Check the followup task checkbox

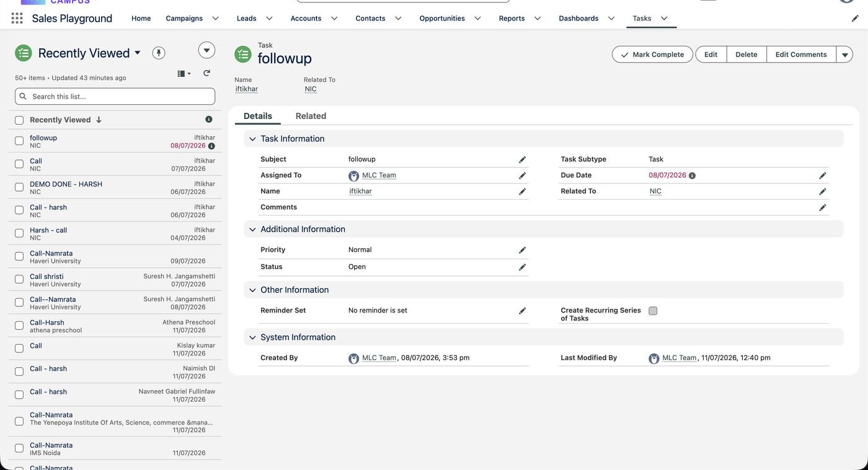[x=19, y=141]
